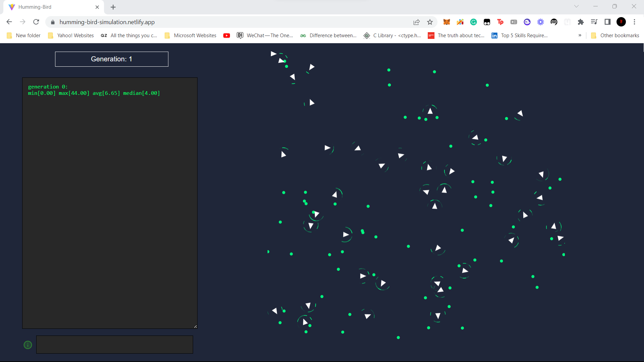View site information via the lock icon
The height and width of the screenshot is (362, 644).
click(x=52, y=22)
